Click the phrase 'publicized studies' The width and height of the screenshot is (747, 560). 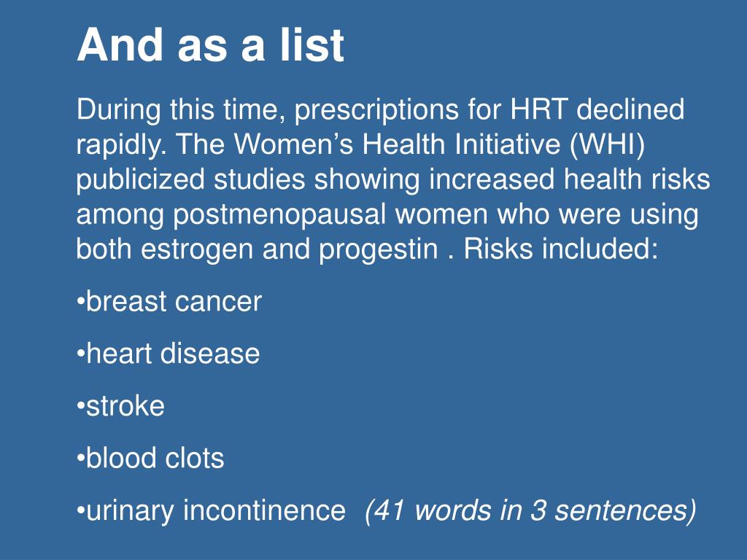tap(190, 179)
